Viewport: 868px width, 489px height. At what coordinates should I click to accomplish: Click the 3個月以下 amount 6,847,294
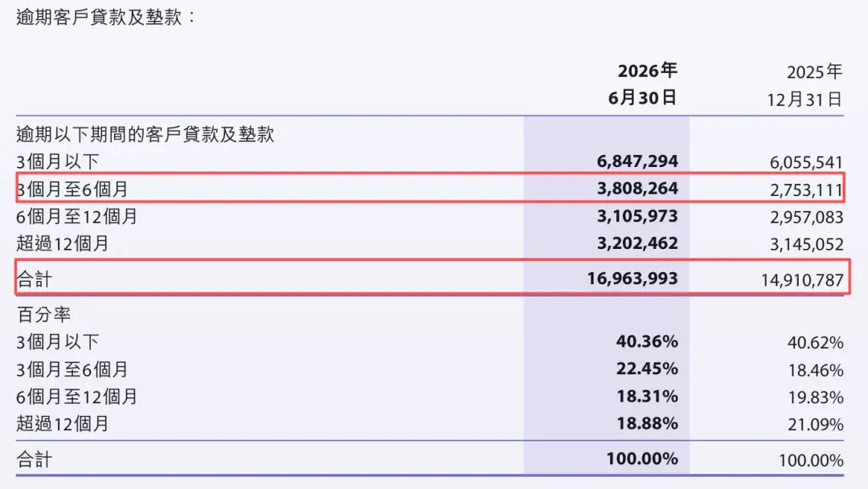(x=637, y=161)
